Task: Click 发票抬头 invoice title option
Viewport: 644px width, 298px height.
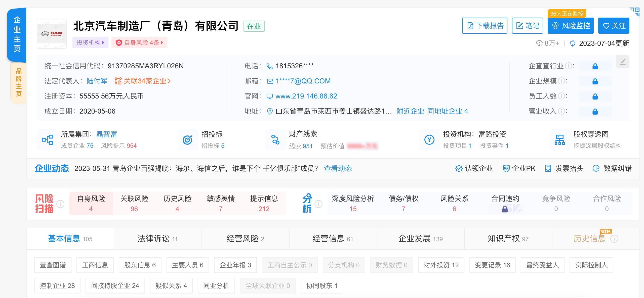Action: pyautogui.click(x=564, y=168)
